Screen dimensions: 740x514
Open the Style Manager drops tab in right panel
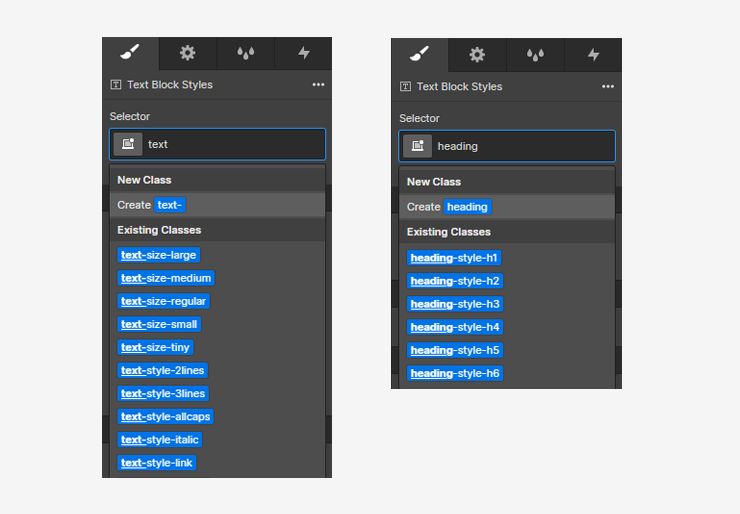[535, 55]
